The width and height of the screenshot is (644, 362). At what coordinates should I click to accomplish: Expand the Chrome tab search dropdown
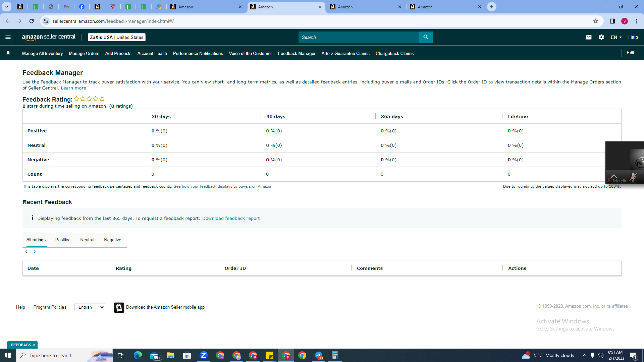6,7
